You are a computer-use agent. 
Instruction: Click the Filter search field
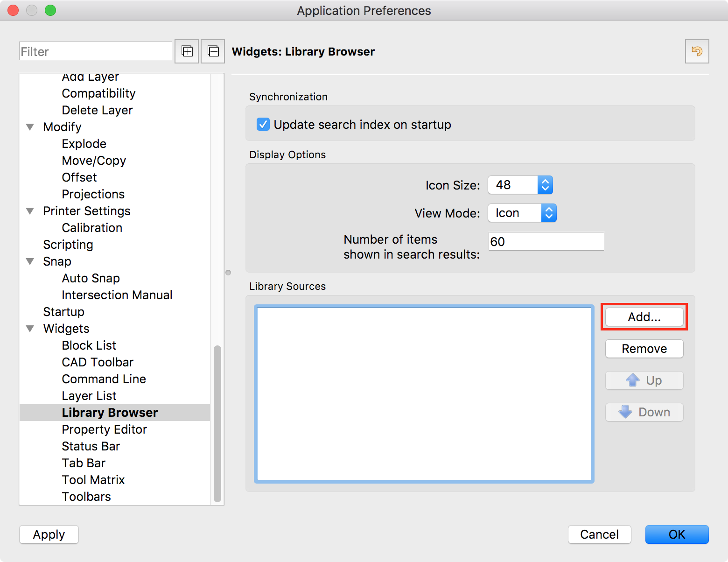96,51
